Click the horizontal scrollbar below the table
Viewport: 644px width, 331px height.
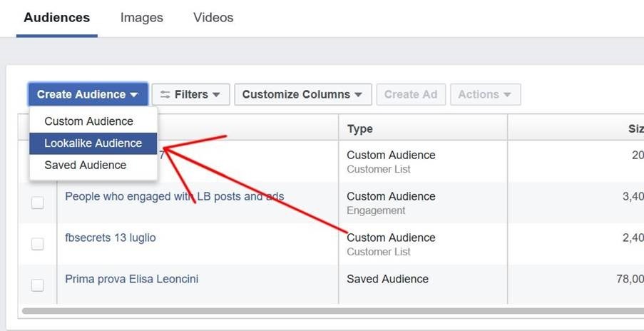(321, 311)
